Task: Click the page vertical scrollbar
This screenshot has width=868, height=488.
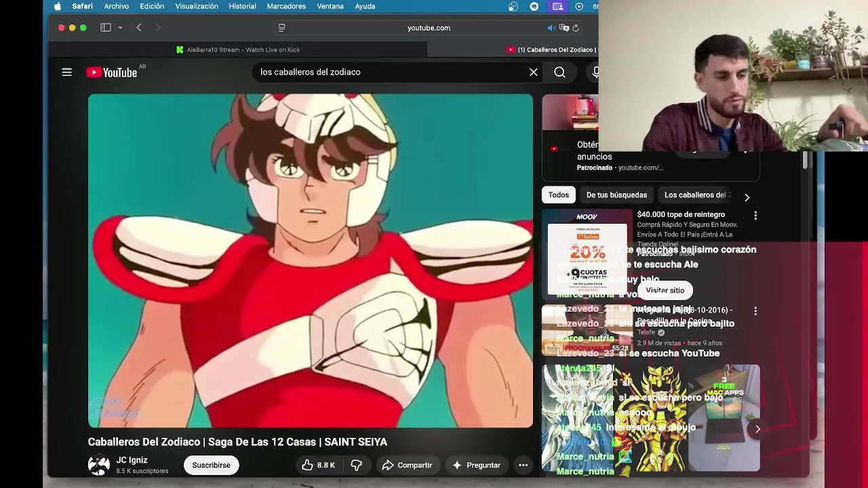Action: 805,161
